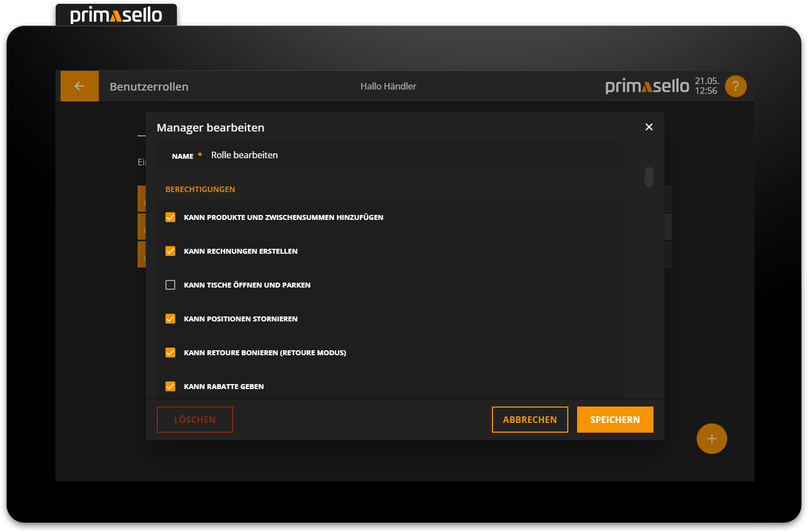Disable the Kann Rechnungen erstellen checkbox
808x532 pixels.
170,251
